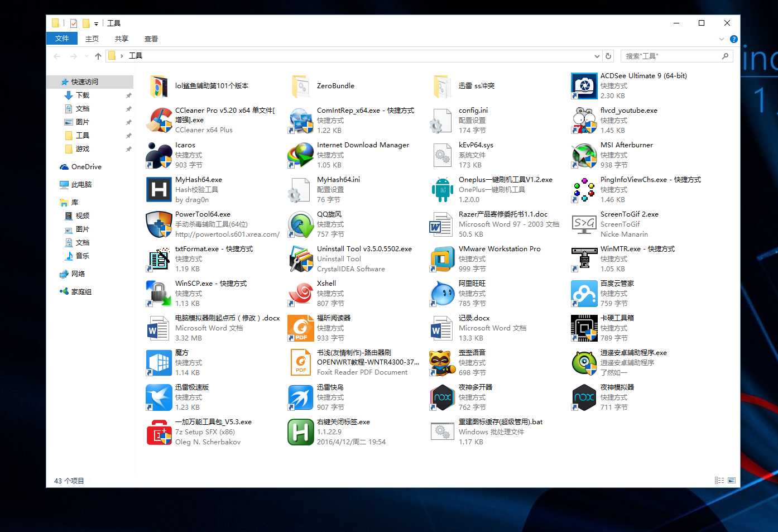Select the MSI Afterburner shortcut icon
Screen dimensions: 778x532
584,155
